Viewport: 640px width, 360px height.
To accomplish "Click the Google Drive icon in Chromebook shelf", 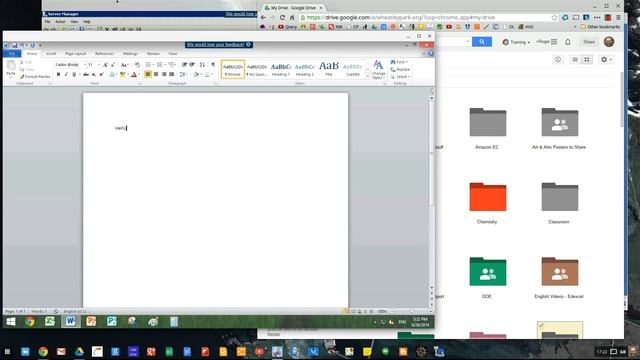I will (x=79, y=351).
